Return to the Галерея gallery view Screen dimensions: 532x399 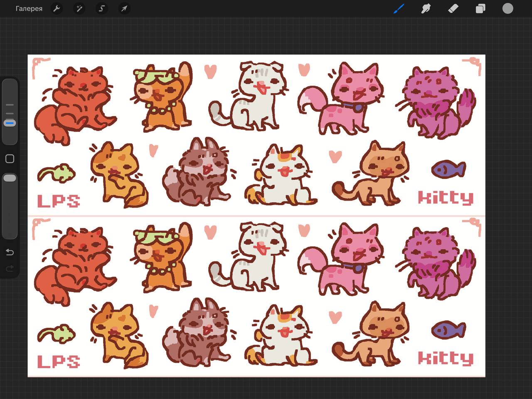coord(29,8)
